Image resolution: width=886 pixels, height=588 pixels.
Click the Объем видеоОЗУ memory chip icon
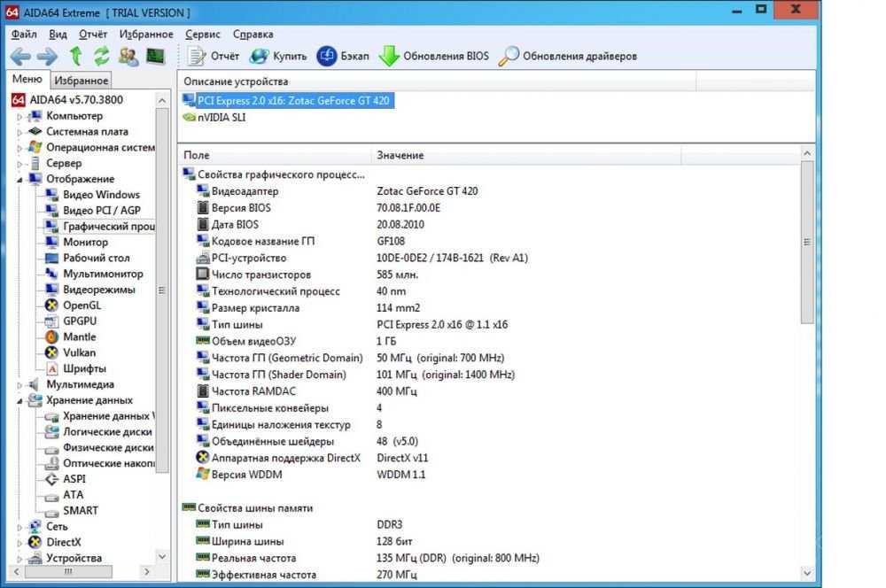(202, 341)
